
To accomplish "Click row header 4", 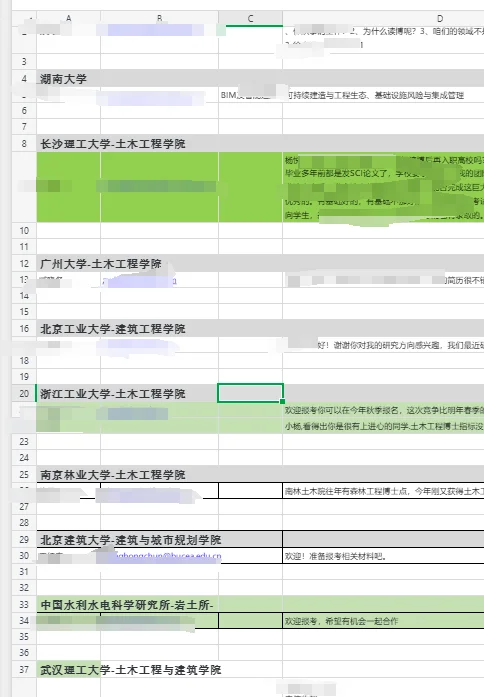I will 24,79.
